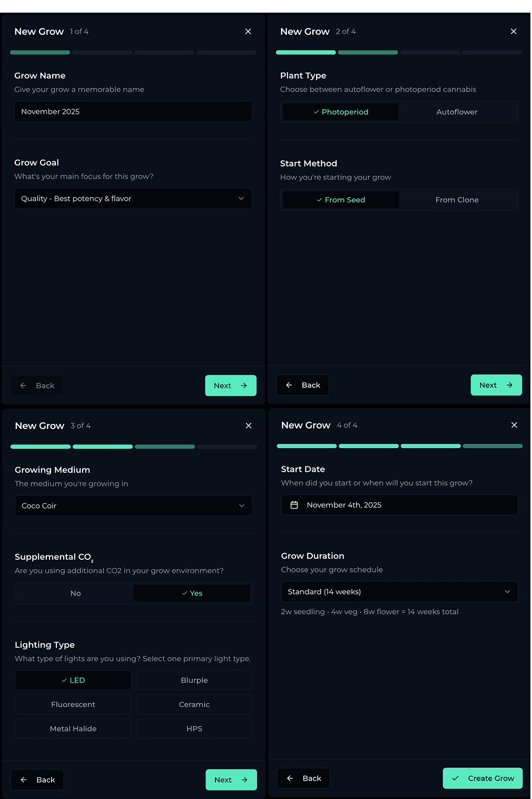532x799 pixels.
Task: Click the check icon beside Photoperiod
Action: (316, 112)
